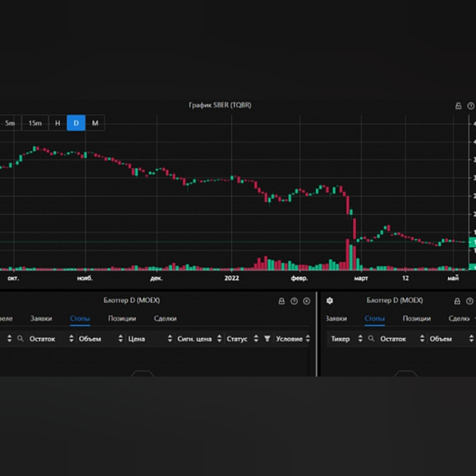Toggle the Тикер column sort arrows

tap(360, 338)
